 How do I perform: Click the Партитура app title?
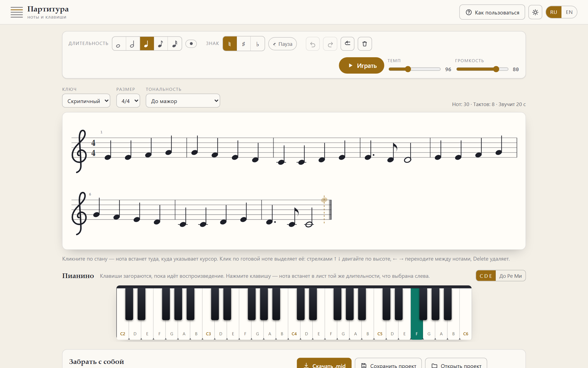click(x=48, y=9)
